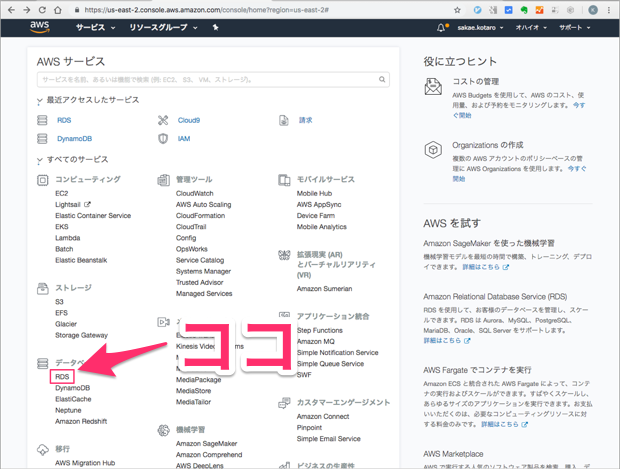
Task: Click the Evernote extension icon
Action: pos(524,10)
